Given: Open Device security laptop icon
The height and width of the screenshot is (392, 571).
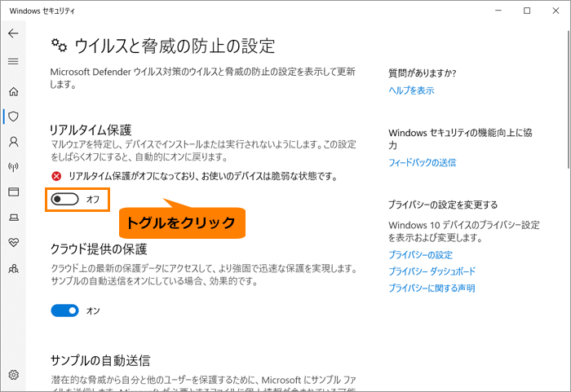Looking at the screenshot, I should (14, 218).
